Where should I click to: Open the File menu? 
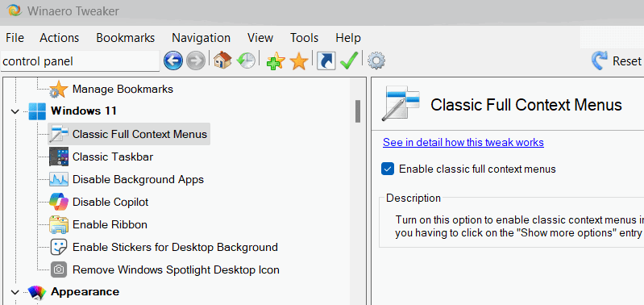coord(15,38)
